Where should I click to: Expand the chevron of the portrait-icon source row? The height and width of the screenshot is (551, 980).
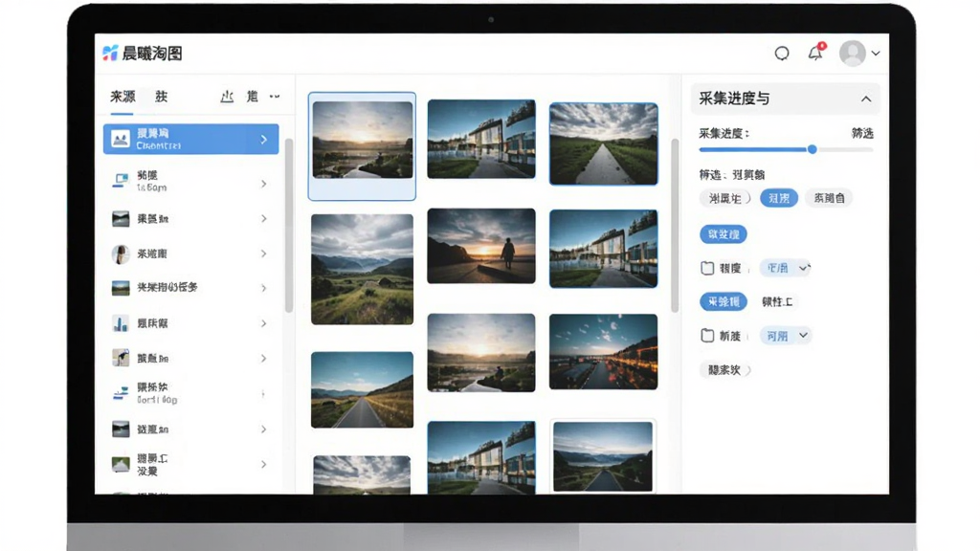264,253
